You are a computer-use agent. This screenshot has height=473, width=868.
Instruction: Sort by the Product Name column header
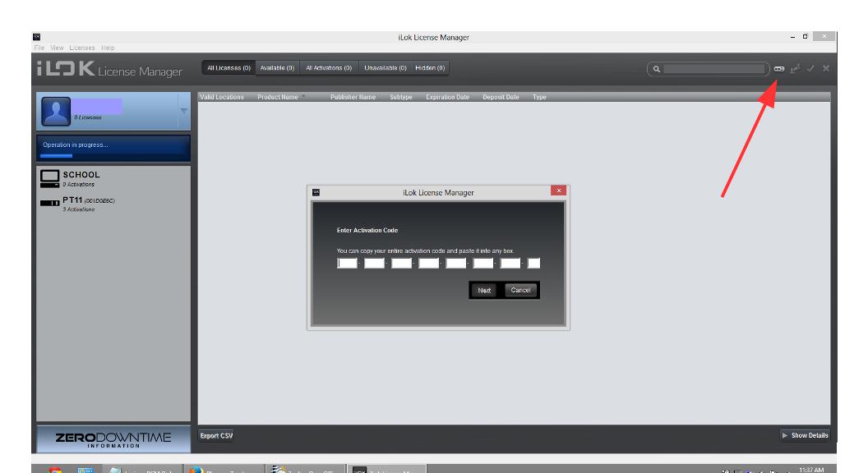277,97
